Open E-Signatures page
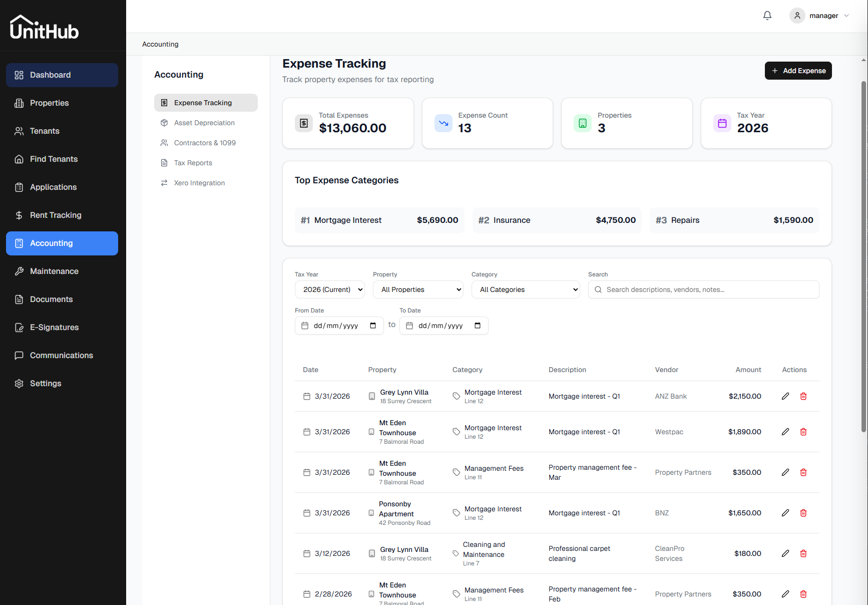Screen dimensions: 868x605 62,328
